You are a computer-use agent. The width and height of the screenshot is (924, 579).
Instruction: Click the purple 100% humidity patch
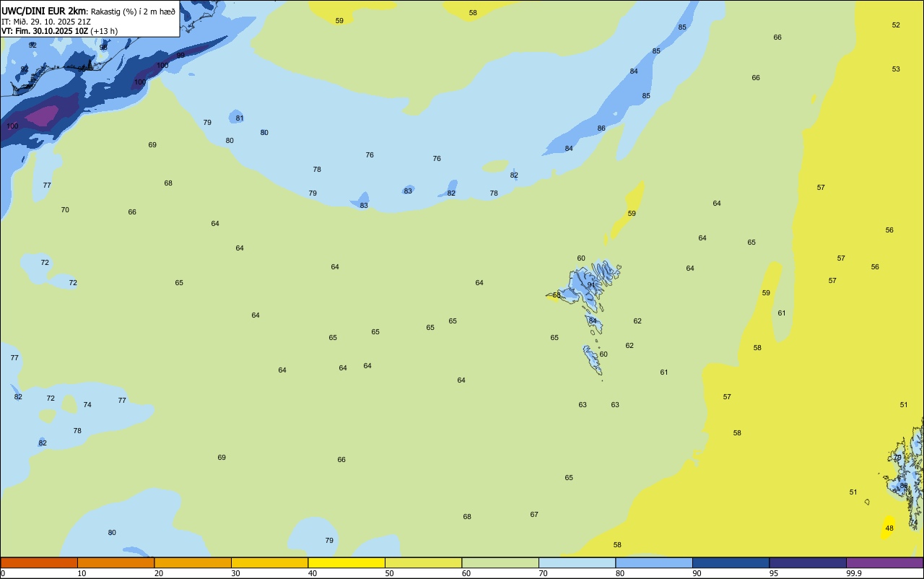(42, 116)
